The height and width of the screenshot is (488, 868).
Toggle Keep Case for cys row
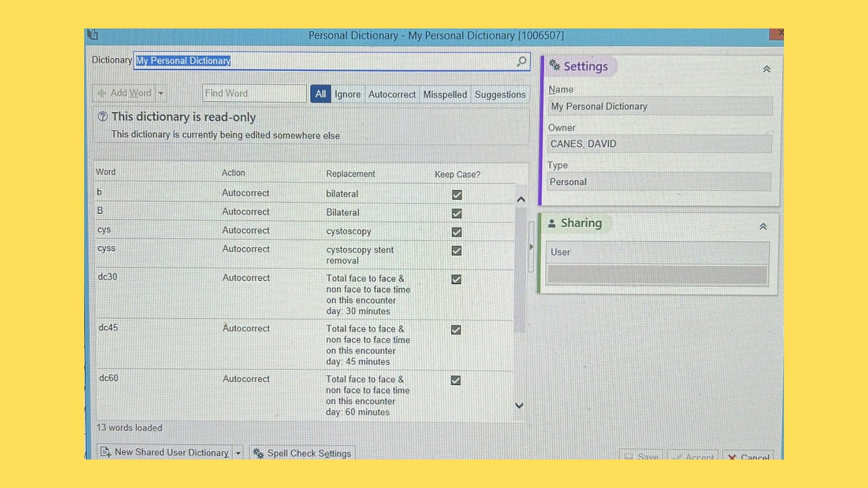457,232
